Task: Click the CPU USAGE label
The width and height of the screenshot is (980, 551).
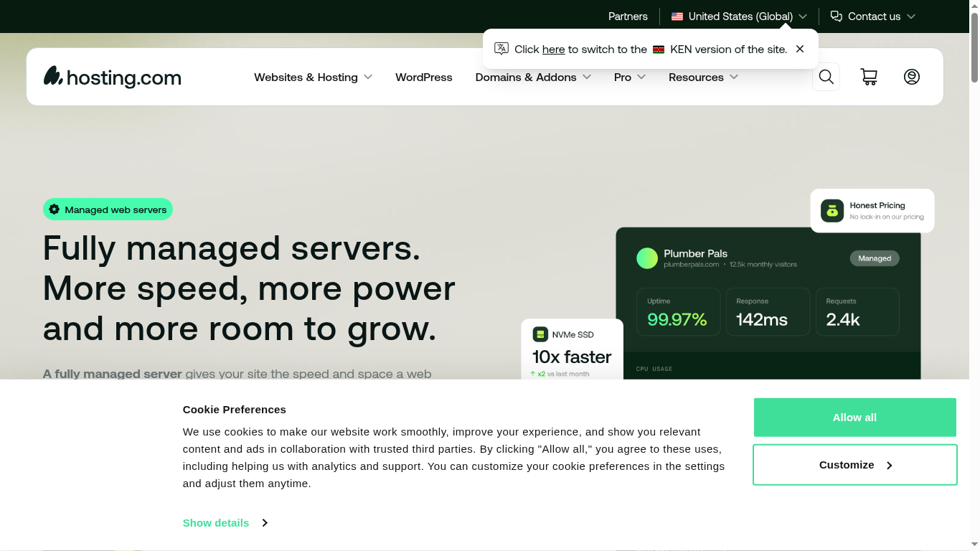Action: (654, 369)
